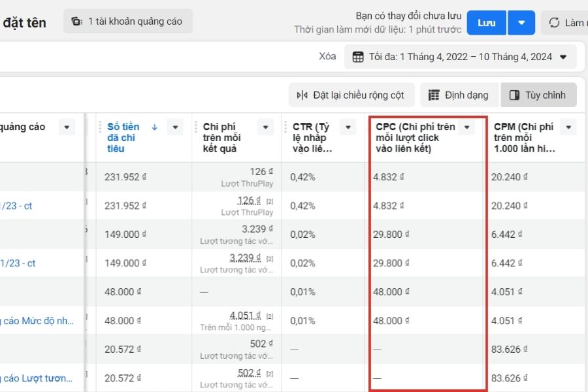Click the first 6.442 đ CPM cell
The image size is (588, 392).
pyautogui.click(x=506, y=235)
